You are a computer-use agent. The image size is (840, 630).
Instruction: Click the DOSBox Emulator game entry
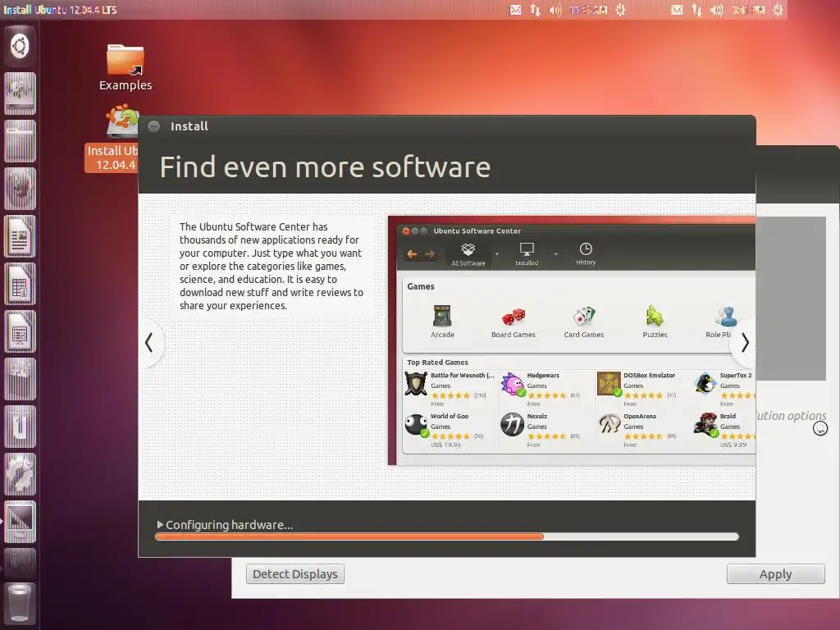[x=637, y=390]
